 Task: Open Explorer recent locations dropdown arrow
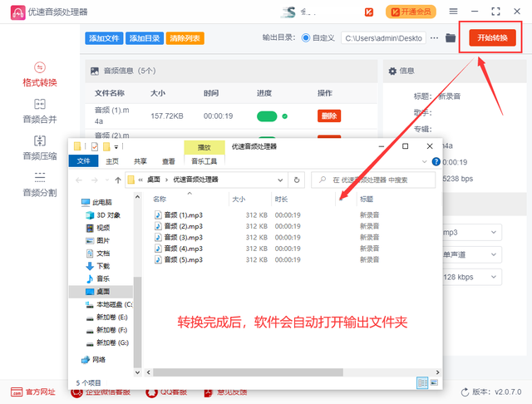pos(107,180)
